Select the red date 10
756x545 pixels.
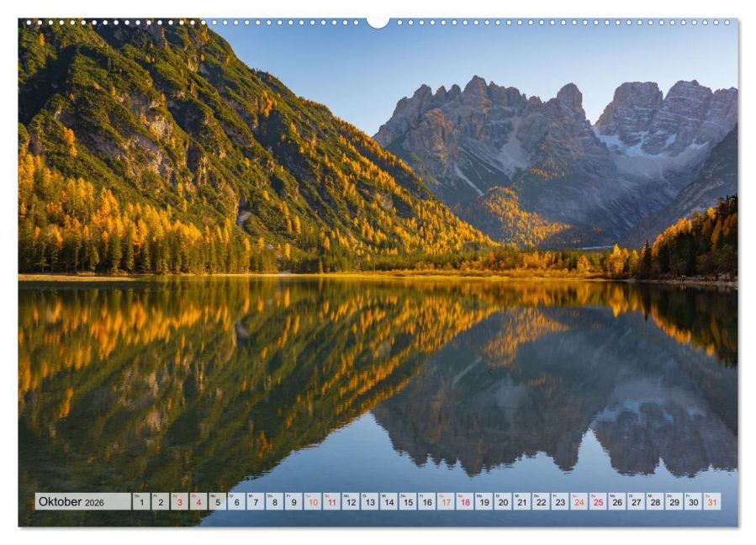point(313,501)
